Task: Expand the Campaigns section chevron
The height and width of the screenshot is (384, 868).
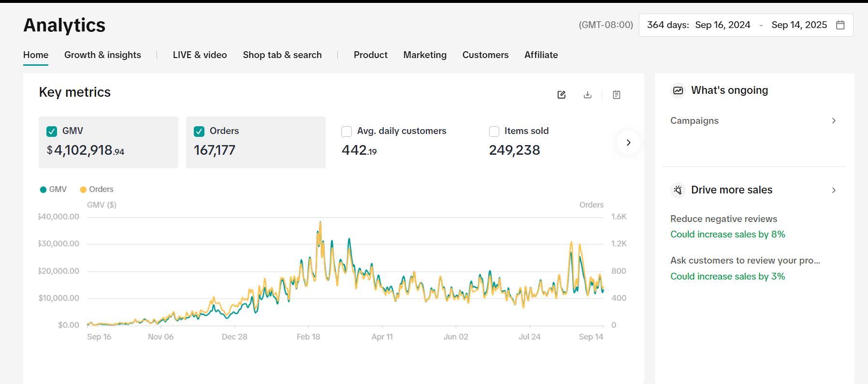Action: click(833, 121)
